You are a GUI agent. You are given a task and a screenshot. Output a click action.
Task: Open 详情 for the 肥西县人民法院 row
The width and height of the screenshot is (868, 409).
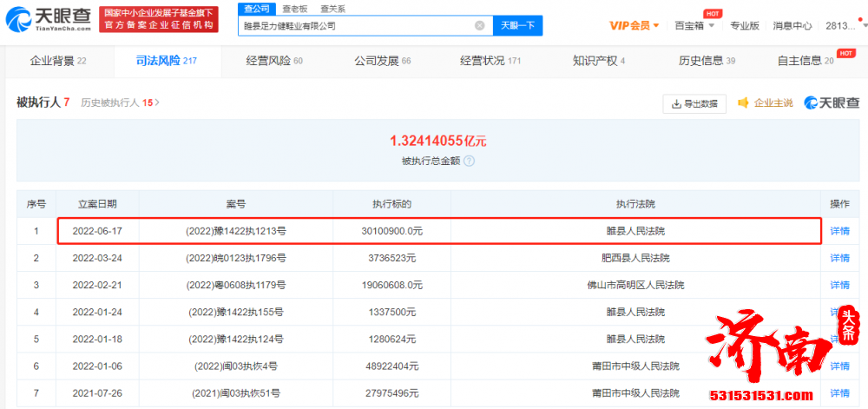pyautogui.click(x=839, y=258)
